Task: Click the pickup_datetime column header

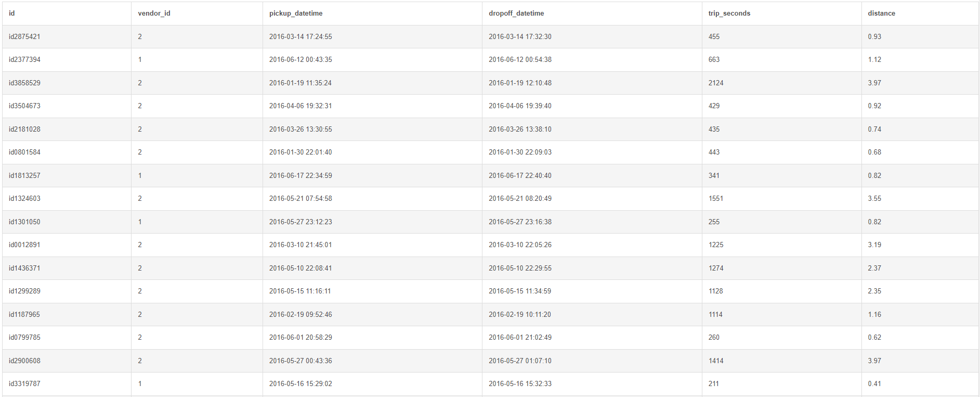Action: pyautogui.click(x=296, y=14)
